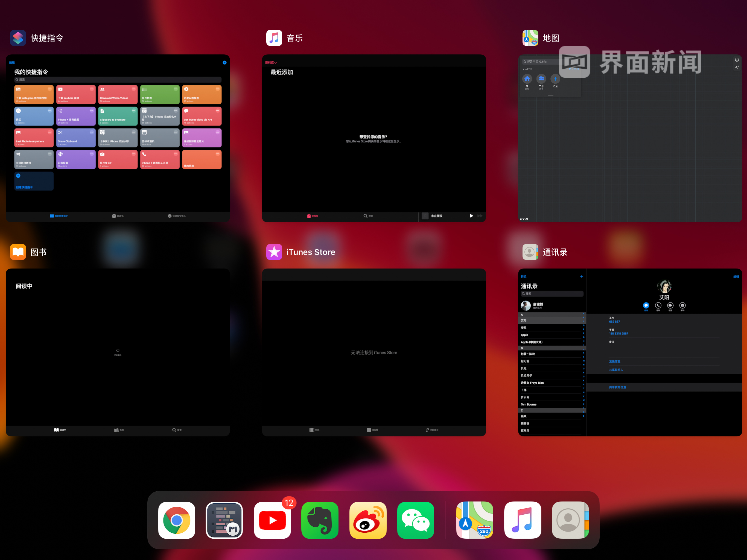Launch WeChat from the dock
The image size is (747, 560).
coord(415,520)
